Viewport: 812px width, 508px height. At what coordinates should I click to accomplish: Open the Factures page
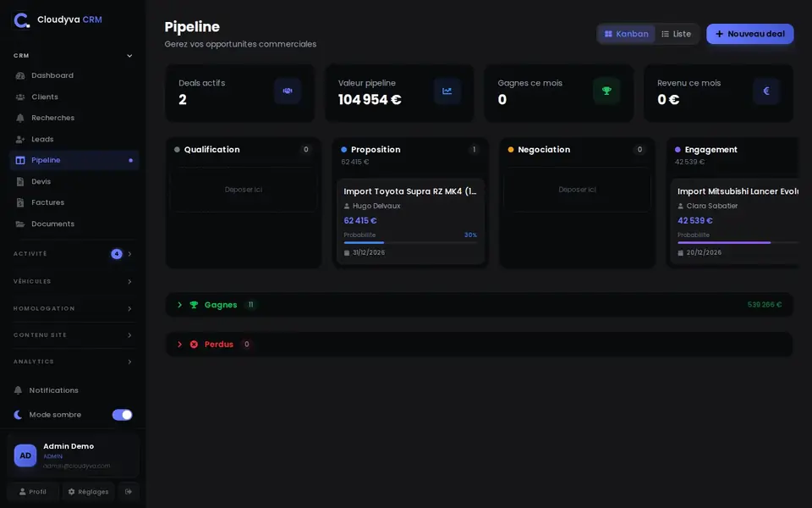[74, 202]
